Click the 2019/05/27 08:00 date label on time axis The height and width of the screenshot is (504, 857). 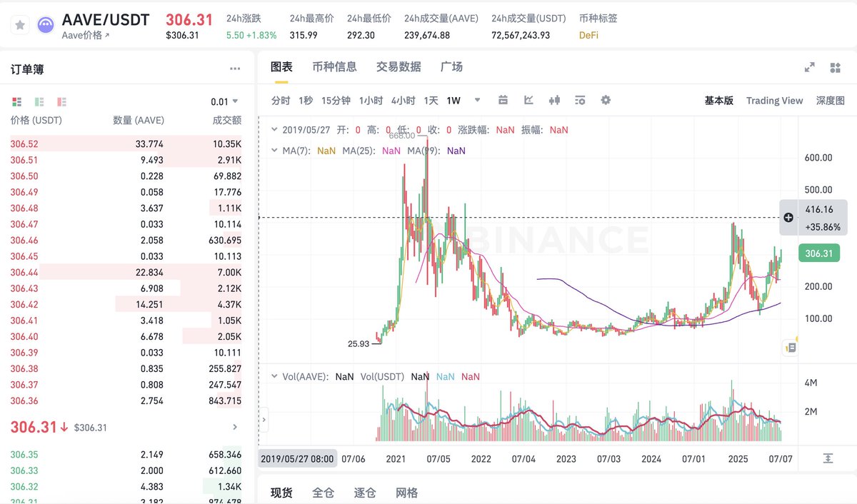coord(297,458)
